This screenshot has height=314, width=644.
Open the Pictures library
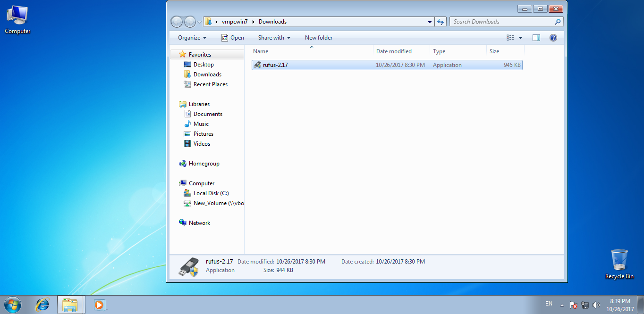point(203,134)
